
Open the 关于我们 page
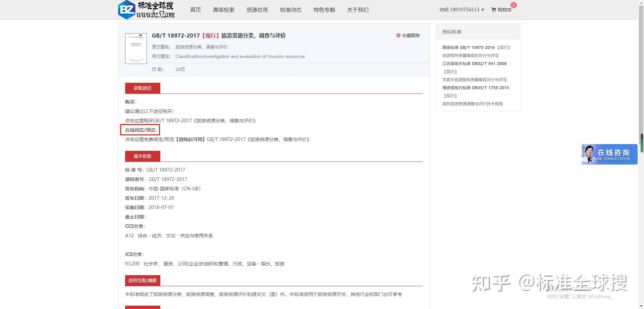tap(358, 10)
